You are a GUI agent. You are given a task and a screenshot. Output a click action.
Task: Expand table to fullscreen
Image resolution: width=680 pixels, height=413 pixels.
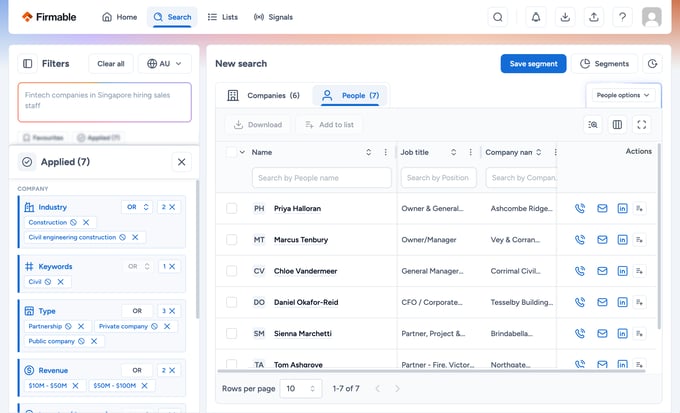pos(642,125)
